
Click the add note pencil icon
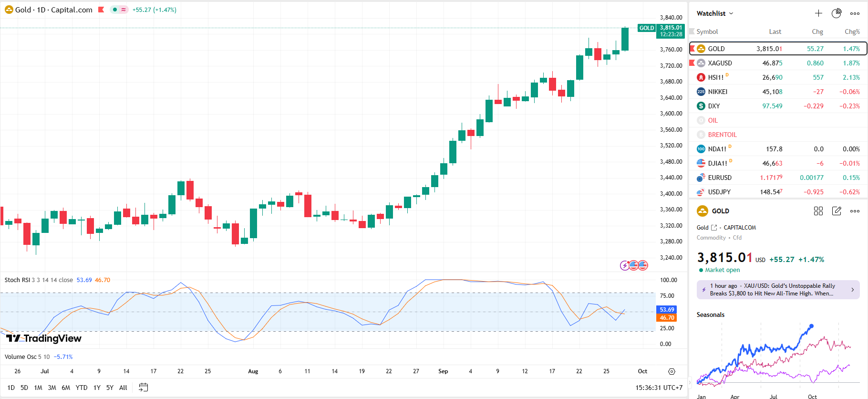coord(837,211)
